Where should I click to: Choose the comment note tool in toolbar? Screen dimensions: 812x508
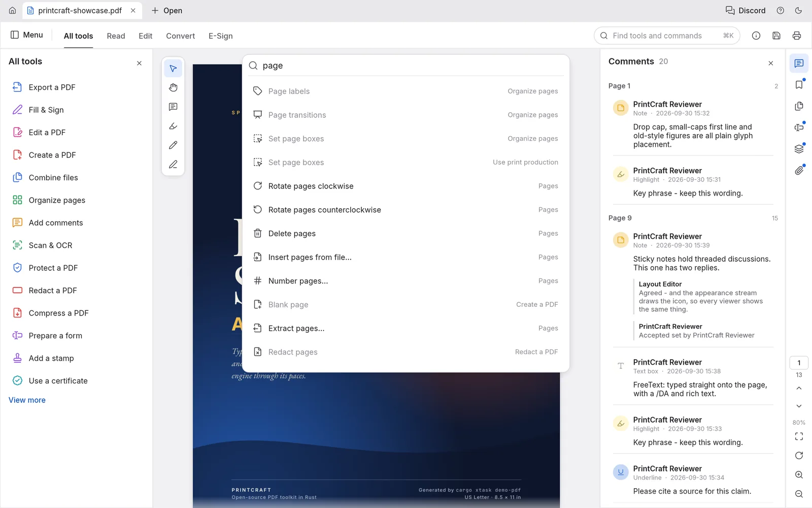[173, 107]
